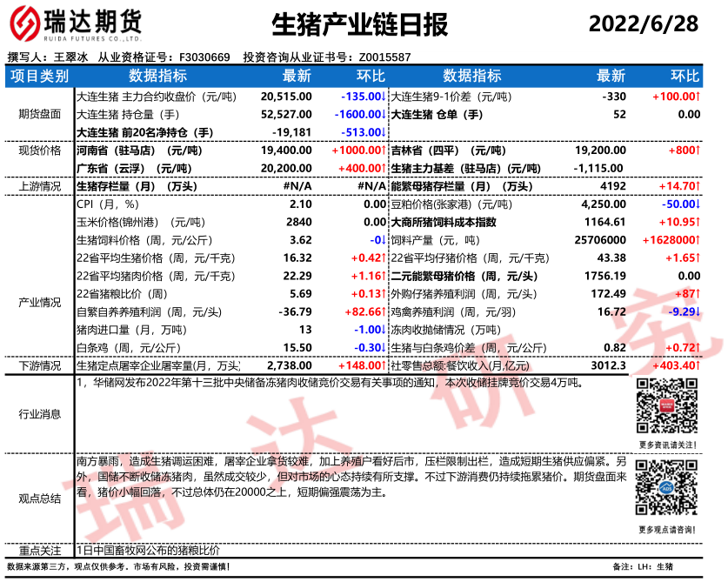Select the 下游情况 row category
Viewport: 728px width, 582px height.
coord(39,365)
